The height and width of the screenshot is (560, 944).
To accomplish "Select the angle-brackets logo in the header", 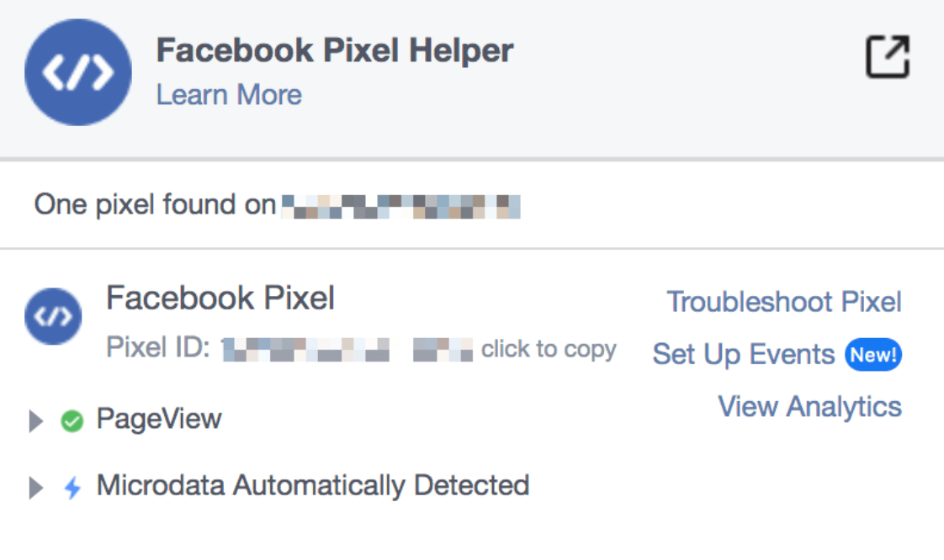I will [x=77, y=72].
